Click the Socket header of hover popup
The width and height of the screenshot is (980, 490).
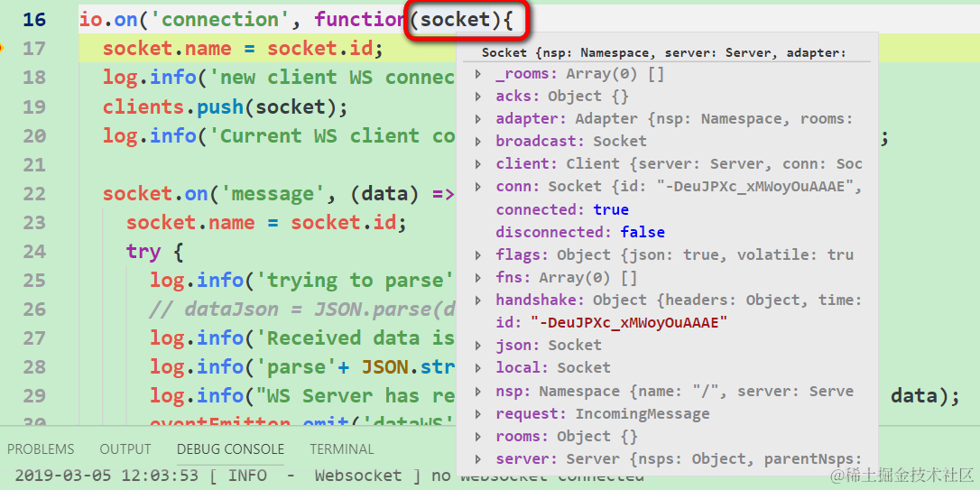pyautogui.click(x=664, y=52)
